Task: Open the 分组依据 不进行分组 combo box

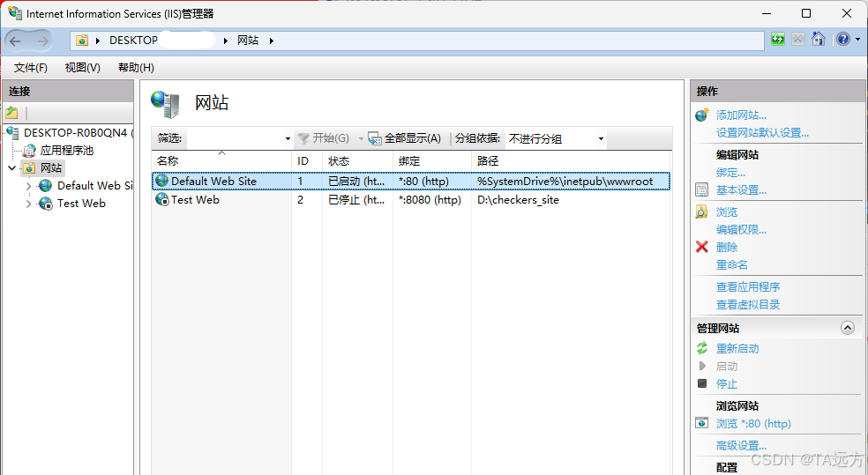Action: [x=555, y=138]
